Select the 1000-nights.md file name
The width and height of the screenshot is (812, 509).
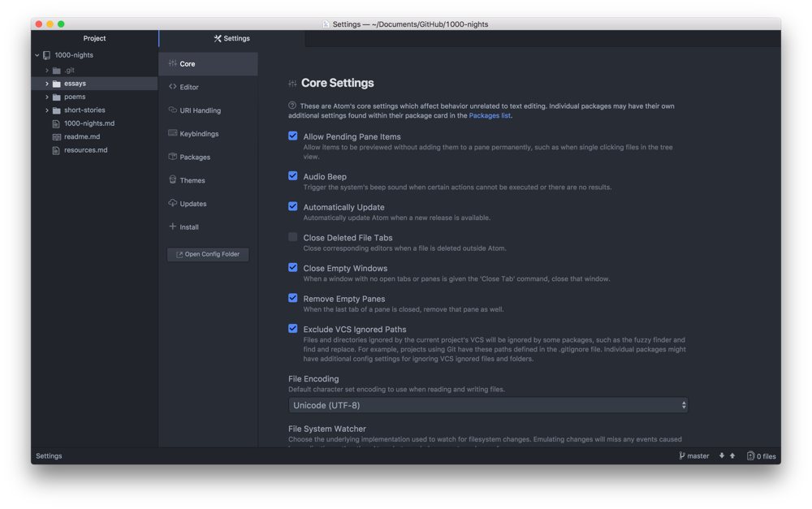[x=89, y=123]
